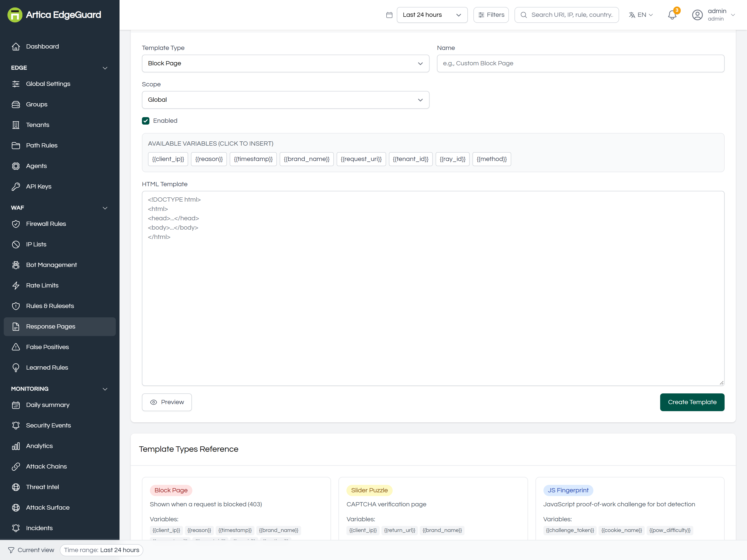Image resolution: width=747 pixels, height=560 pixels.
Task: Click the Dashboard home icon
Action: pyautogui.click(x=16, y=47)
